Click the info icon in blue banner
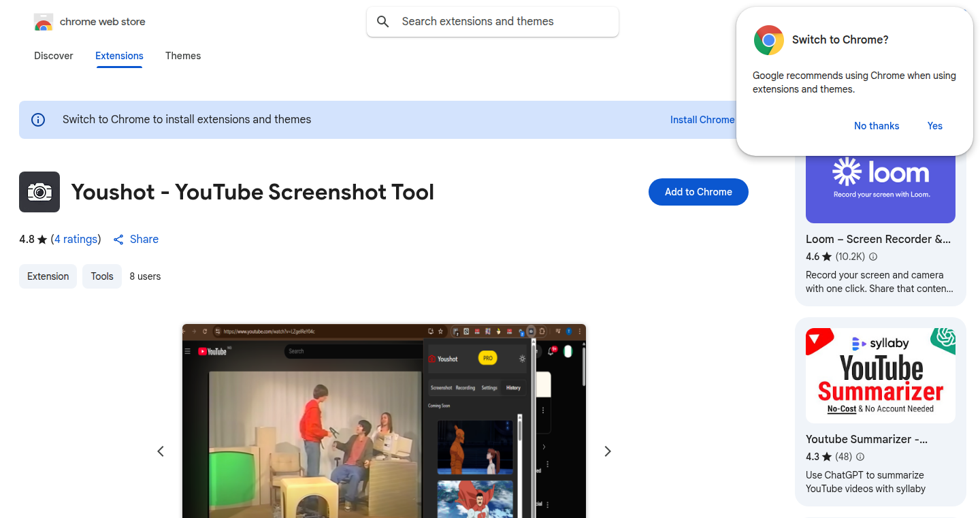Image resolution: width=980 pixels, height=518 pixels. point(38,120)
